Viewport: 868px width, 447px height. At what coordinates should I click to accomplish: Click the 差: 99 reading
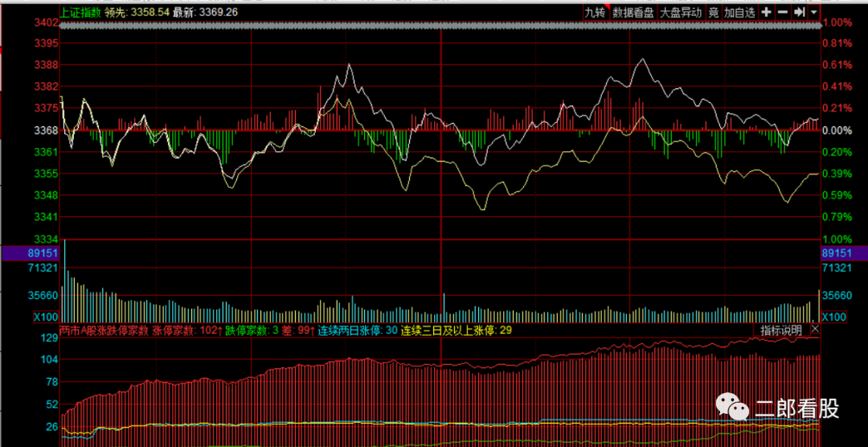(298, 330)
